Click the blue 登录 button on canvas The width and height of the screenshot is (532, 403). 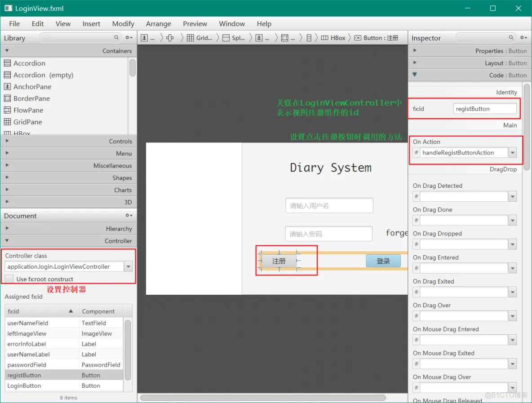tap(383, 261)
